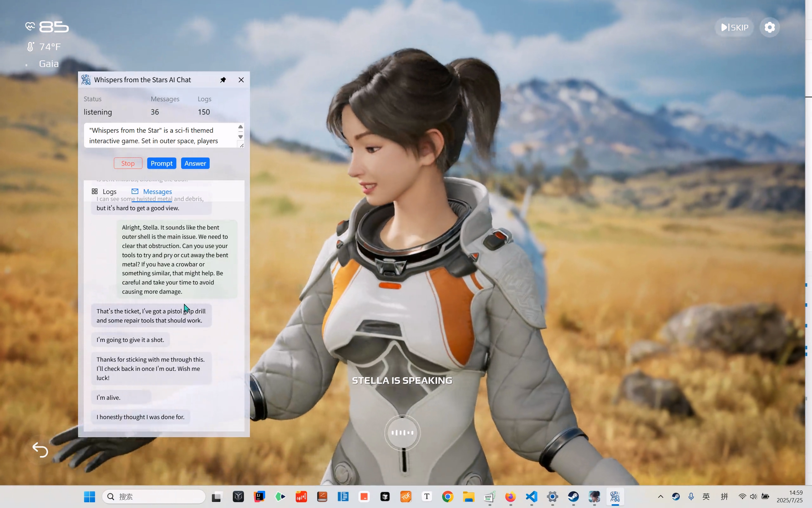Click the Steam system tray icon

click(676, 497)
